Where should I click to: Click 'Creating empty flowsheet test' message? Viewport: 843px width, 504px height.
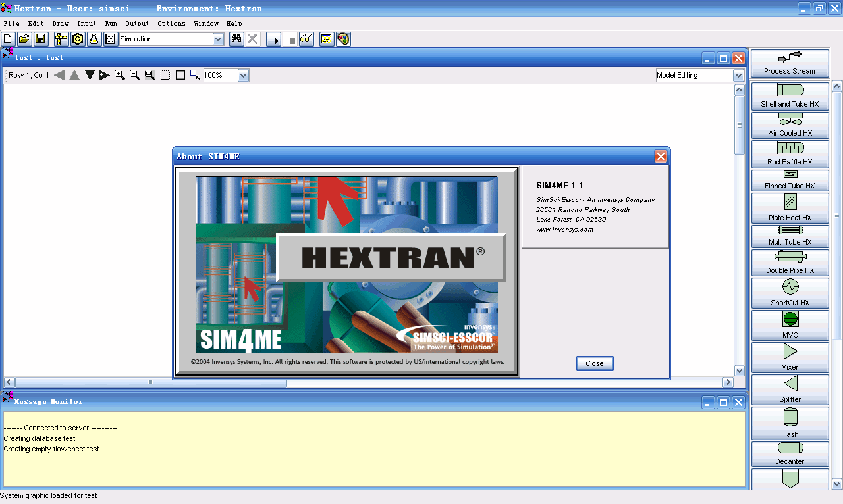[51, 449]
